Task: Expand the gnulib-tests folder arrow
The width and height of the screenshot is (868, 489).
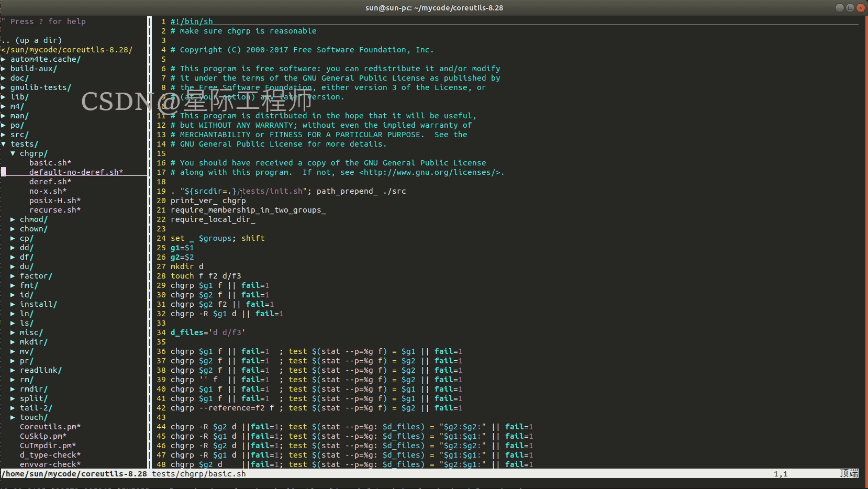Action: pyautogui.click(x=3, y=87)
